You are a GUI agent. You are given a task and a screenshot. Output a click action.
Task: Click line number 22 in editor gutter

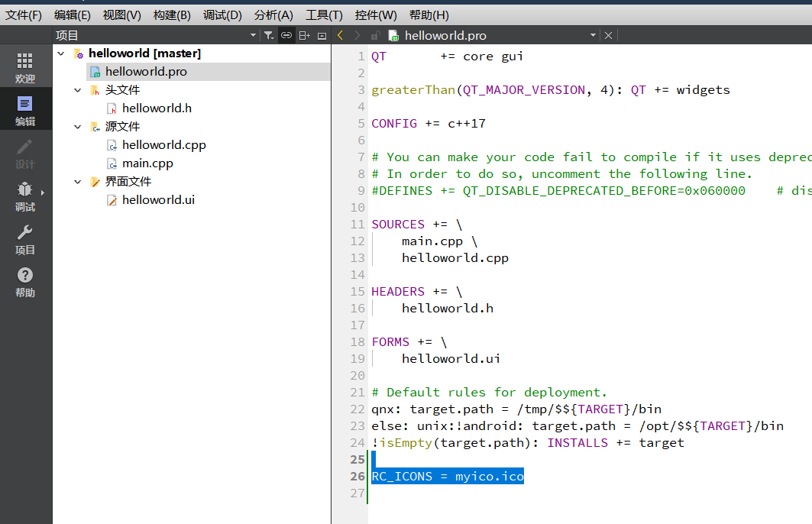click(x=357, y=409)
